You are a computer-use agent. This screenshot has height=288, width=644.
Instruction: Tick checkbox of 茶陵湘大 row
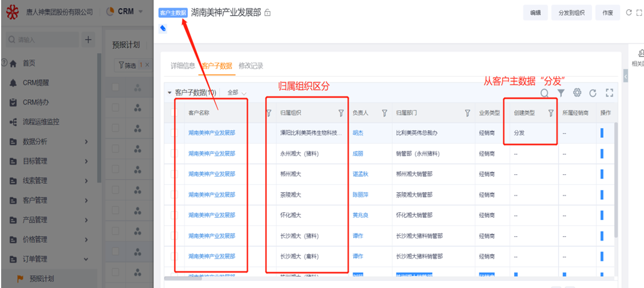pyautogui.click(x=174, y=195)
